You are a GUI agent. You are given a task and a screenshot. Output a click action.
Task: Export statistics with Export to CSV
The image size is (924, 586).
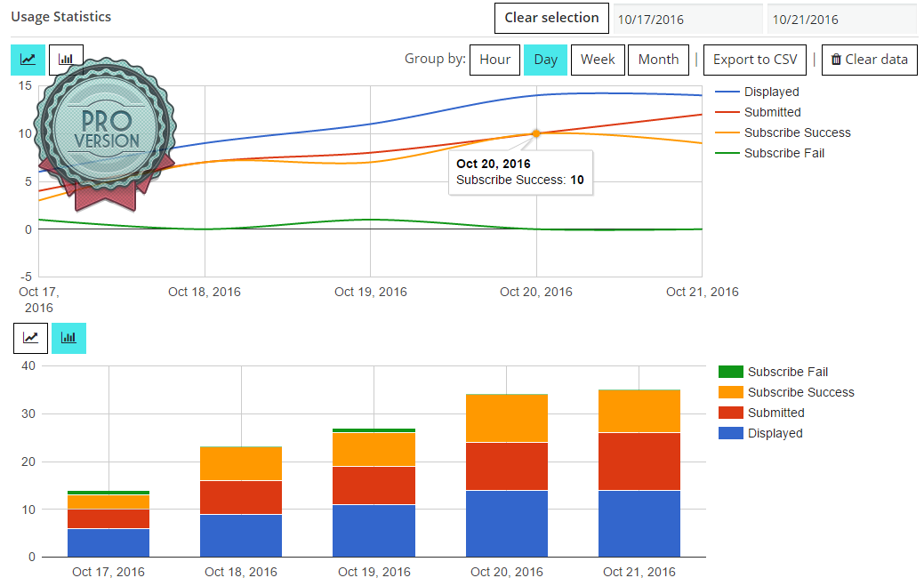(755, 60)
